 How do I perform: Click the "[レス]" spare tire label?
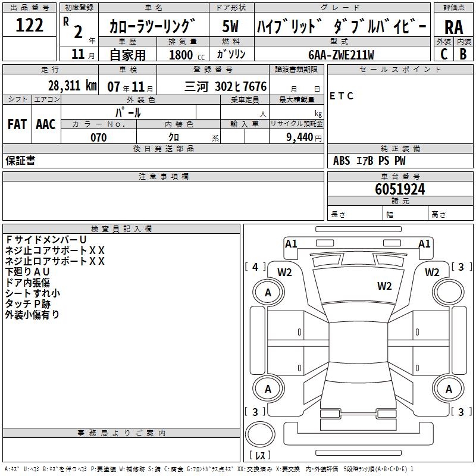click(260, 455)
